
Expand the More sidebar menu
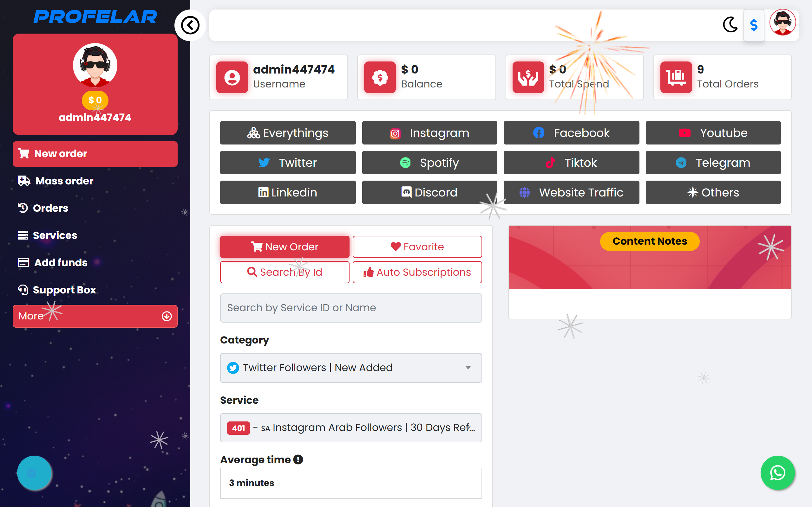pos(95,316)
